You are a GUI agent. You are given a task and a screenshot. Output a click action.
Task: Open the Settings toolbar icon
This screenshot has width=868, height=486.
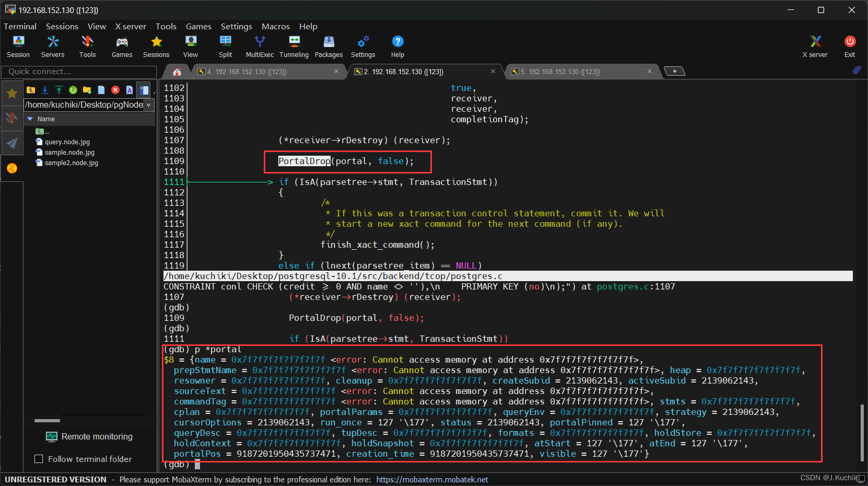(x=363, y=47)
